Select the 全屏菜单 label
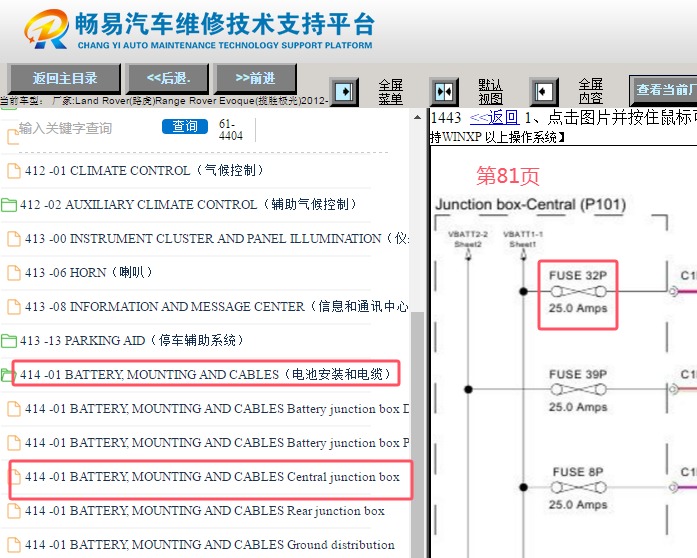697x558 pixels. click(x=391, y=92)
